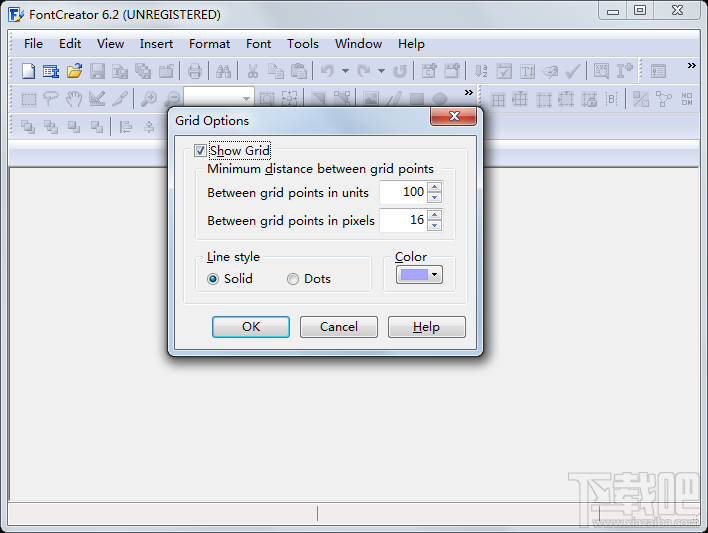Click the Paste clipboard icon

point(298,71)
